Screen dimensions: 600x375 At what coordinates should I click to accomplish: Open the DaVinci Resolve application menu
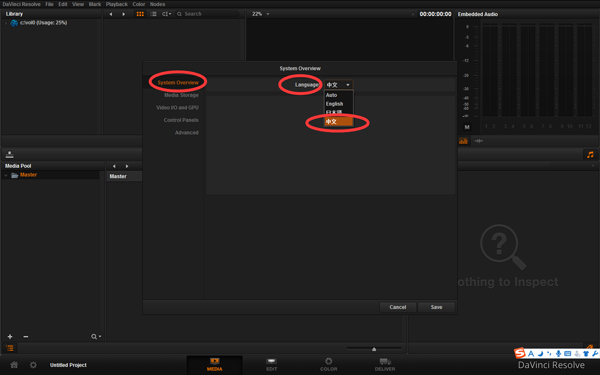tap(21, 4)
